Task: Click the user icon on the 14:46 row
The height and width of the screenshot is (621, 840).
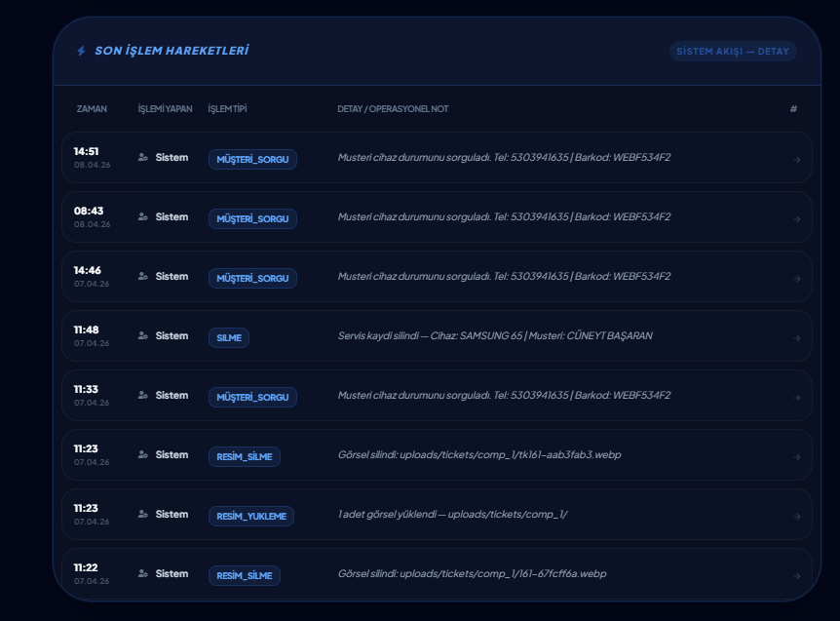Action: click(143, 277)
